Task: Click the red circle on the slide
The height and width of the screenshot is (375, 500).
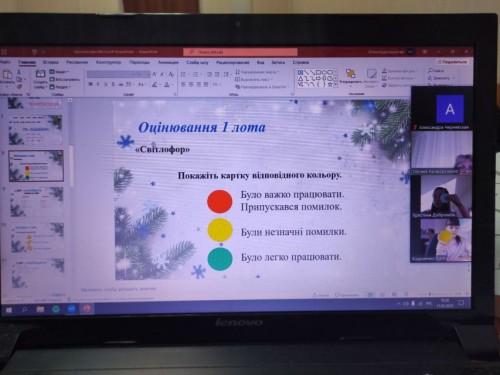Action: coord(220,202)
